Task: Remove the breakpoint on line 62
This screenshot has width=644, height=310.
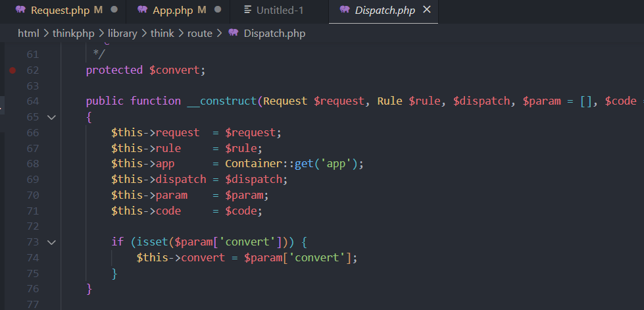Action: (12, 70)
